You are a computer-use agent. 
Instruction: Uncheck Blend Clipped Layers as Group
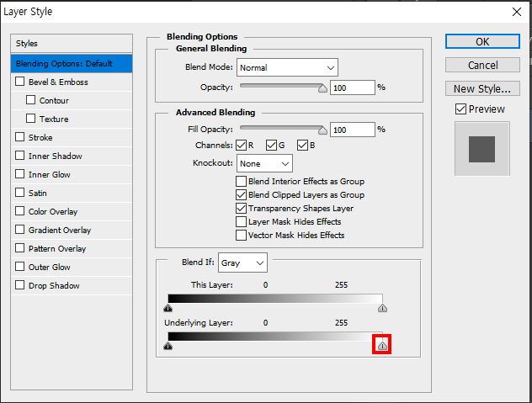point(242,194)
